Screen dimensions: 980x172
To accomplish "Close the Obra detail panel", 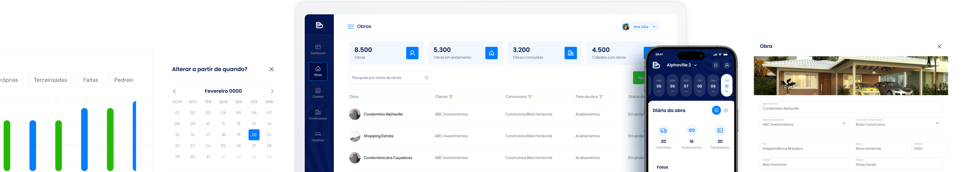I will coord(939,46).
